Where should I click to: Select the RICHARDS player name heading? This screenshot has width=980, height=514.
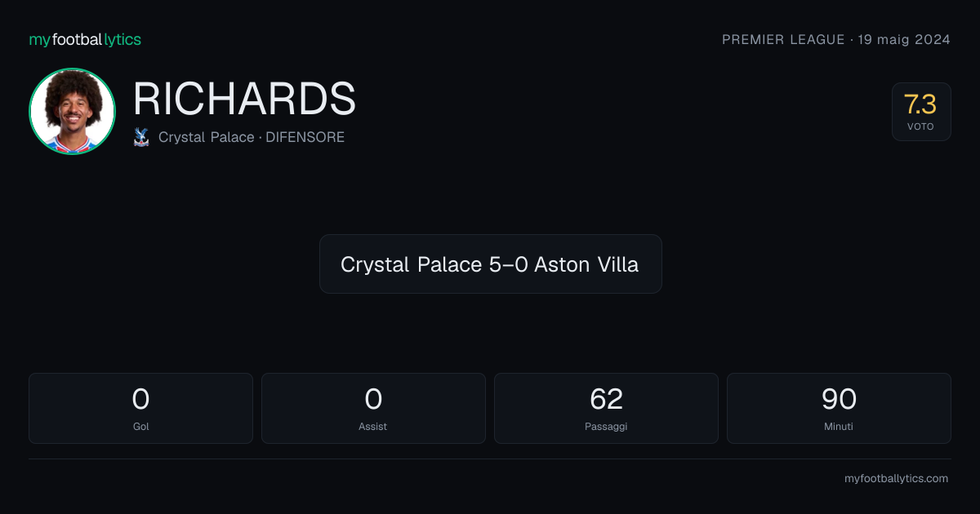tap(244, 99)
